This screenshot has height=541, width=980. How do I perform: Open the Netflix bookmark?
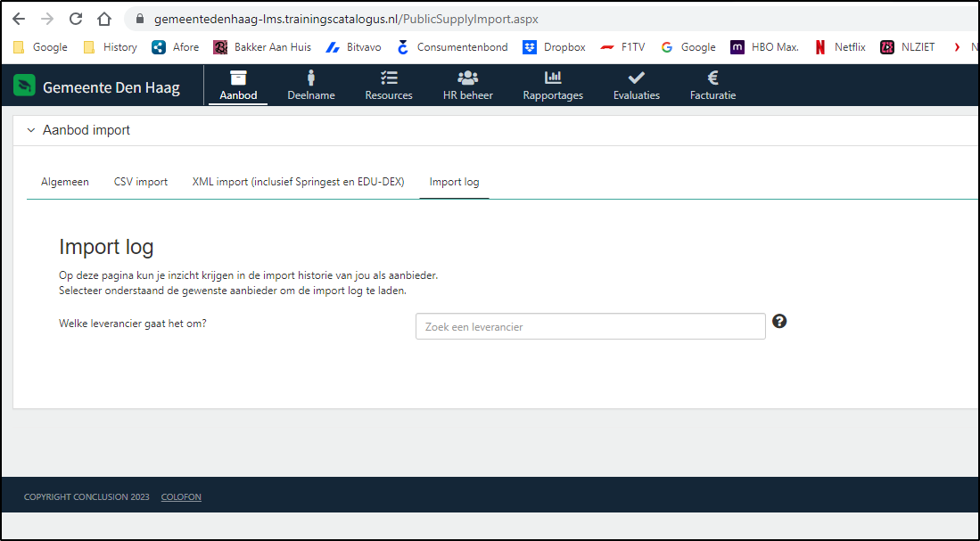(x=839, y=46)
